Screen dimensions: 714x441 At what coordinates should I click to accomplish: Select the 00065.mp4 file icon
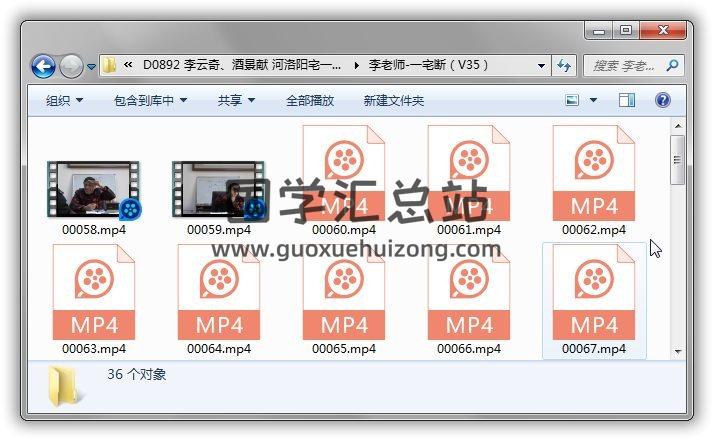click(x=344, y=292)
